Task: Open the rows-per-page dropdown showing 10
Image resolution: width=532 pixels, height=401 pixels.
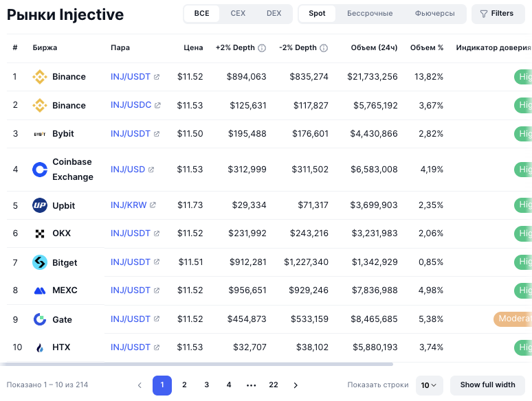Action: (429, 385)
